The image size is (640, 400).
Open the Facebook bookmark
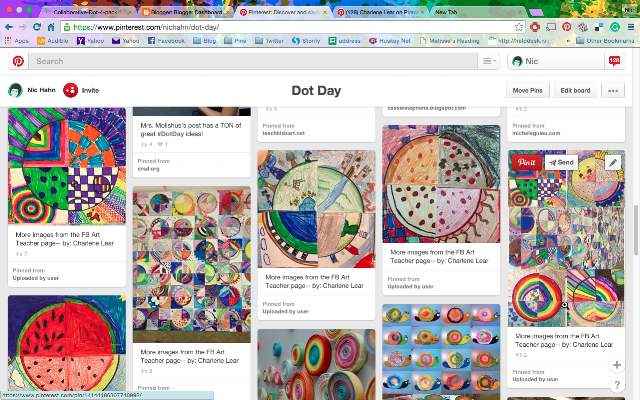(166, 41)
